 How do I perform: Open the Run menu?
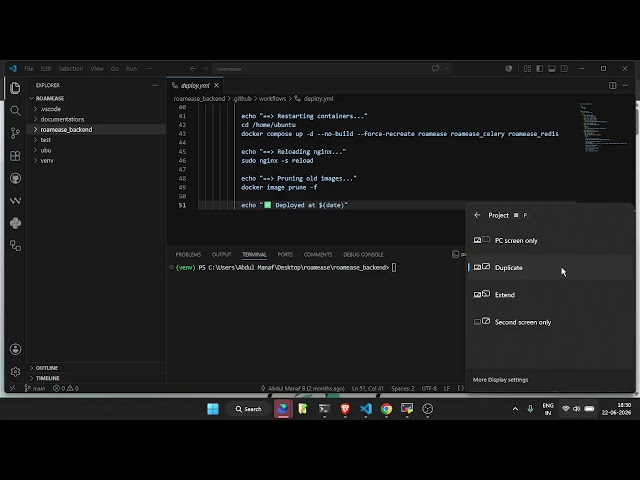131,69
